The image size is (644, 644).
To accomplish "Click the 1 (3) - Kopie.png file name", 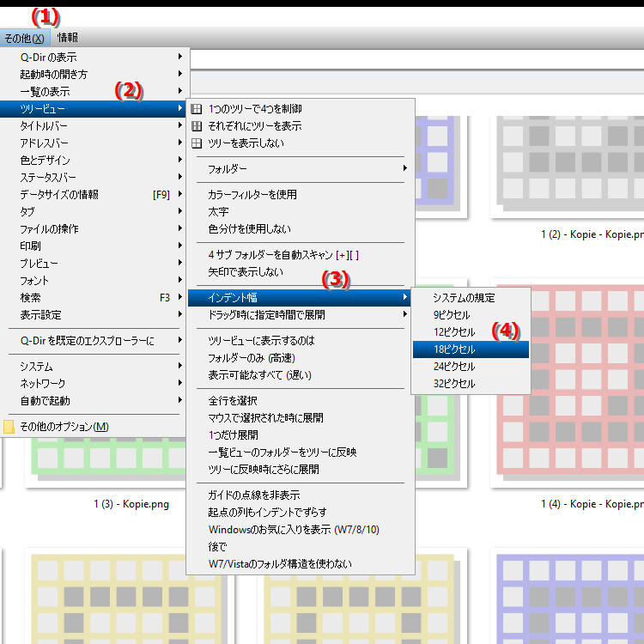I will pyautogui.click(x=131, y=504).
